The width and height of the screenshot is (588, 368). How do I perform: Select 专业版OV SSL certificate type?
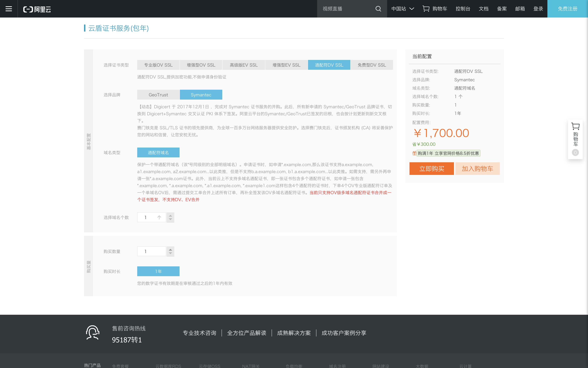(158, 65)
